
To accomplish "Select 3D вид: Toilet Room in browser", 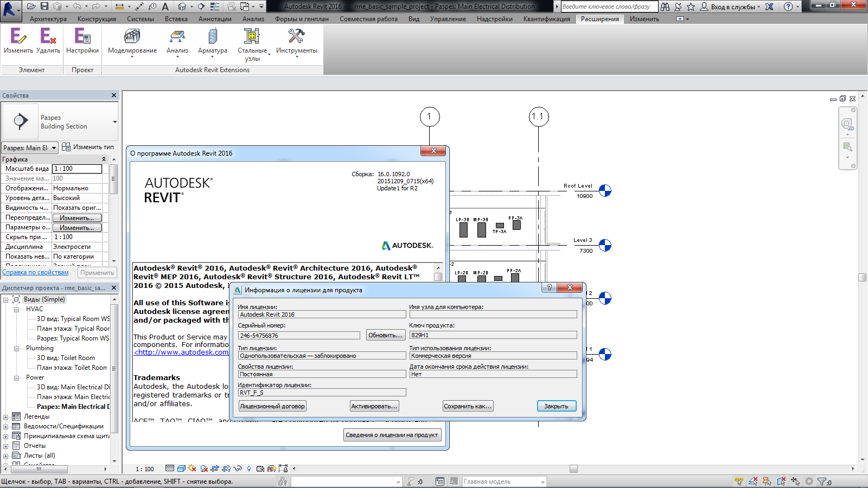I will click(66, 358).
